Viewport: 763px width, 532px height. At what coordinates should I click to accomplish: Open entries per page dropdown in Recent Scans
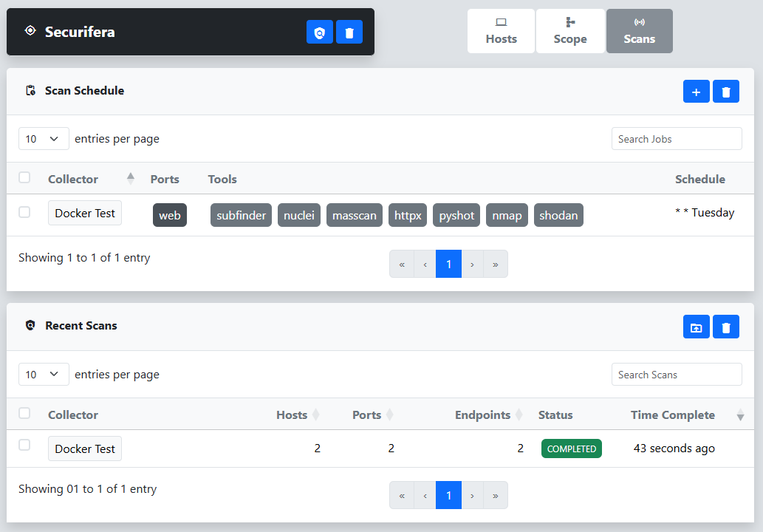click(x=44, y=375)
